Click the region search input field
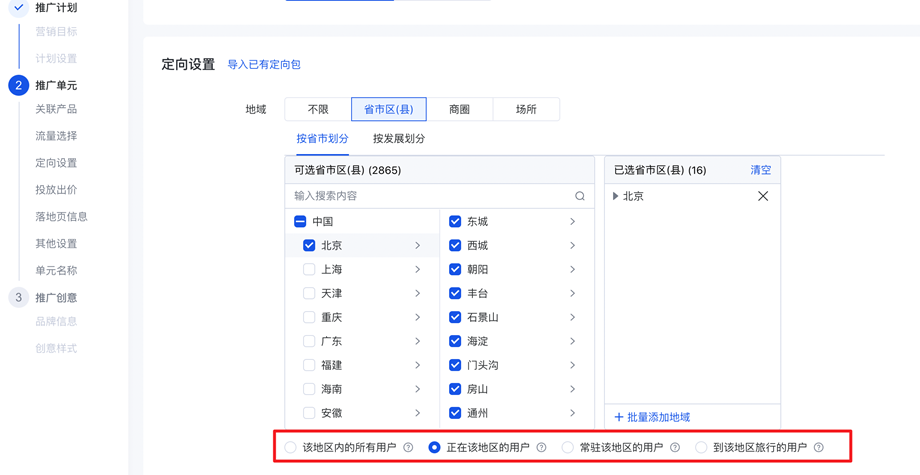The height and width of the screenshot is (475, 920). point(430,196)
